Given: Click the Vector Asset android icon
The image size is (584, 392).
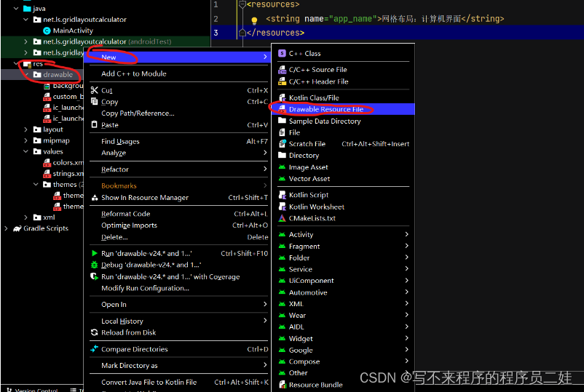Looking at the screenshot, I should (x=282, y=178).
